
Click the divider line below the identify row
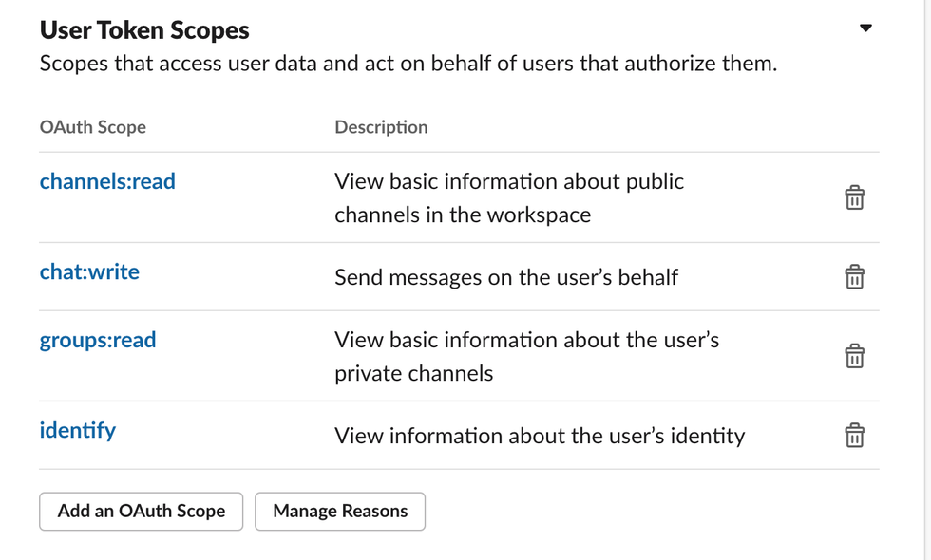tap(459, 469)
